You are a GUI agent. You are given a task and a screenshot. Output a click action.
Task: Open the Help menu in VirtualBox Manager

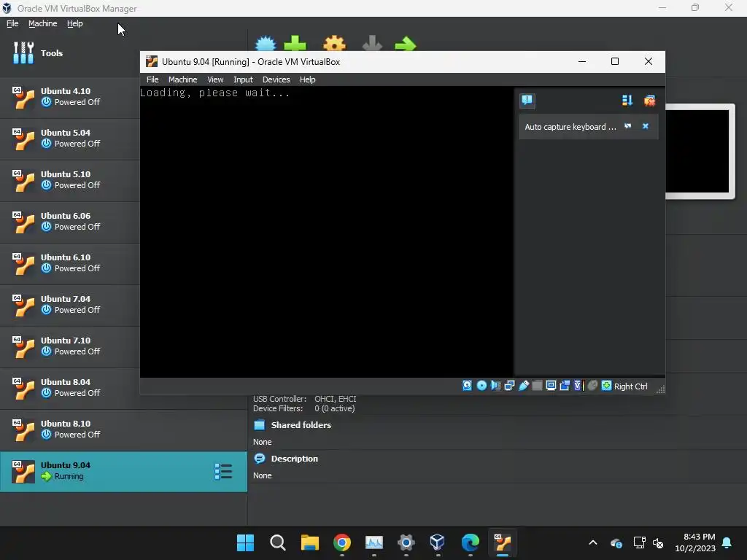tap(75, 23)
